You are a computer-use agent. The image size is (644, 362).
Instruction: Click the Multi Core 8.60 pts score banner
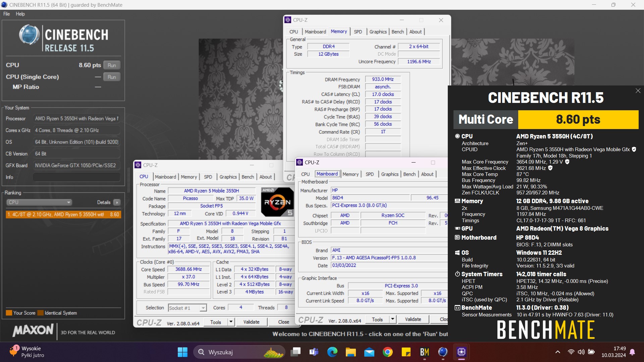pyautogui.click(x=546, y=120)
